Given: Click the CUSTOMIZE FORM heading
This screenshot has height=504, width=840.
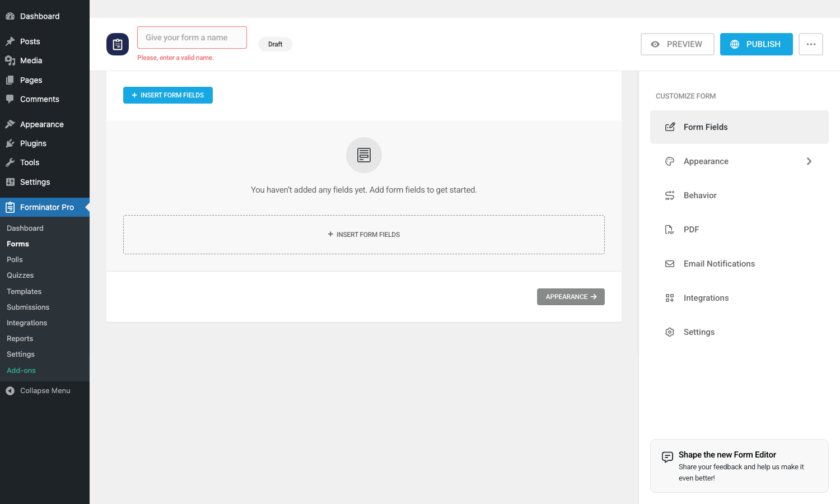Looking at the screenshot, I should pos(685,96).
